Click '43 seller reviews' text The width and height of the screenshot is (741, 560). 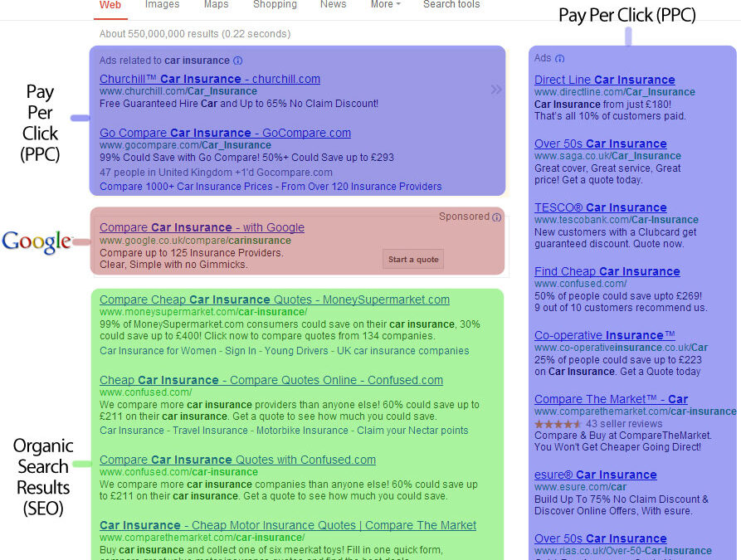(x=624, y=424)
